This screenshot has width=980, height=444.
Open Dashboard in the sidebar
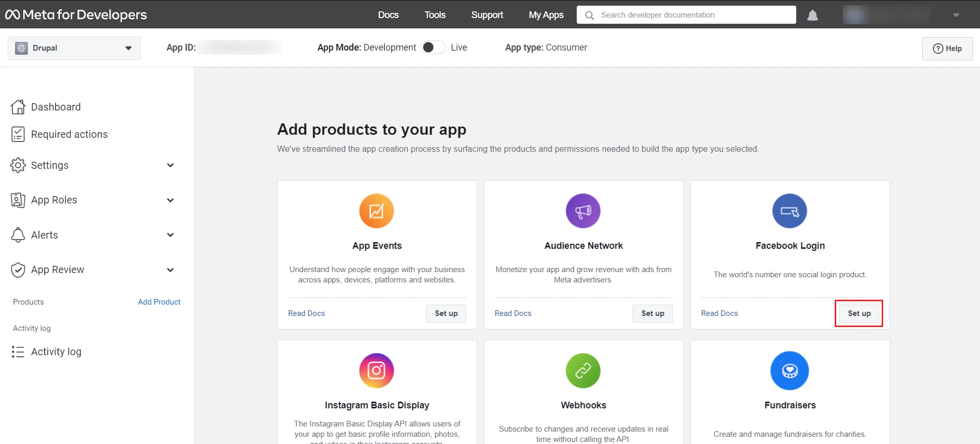(56, 107)
